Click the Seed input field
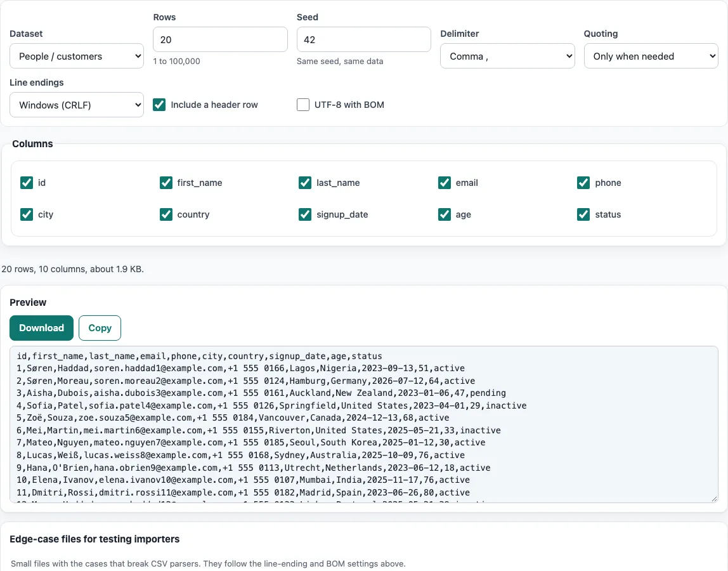Screen dimensions: 728x571 pos(363,39)
